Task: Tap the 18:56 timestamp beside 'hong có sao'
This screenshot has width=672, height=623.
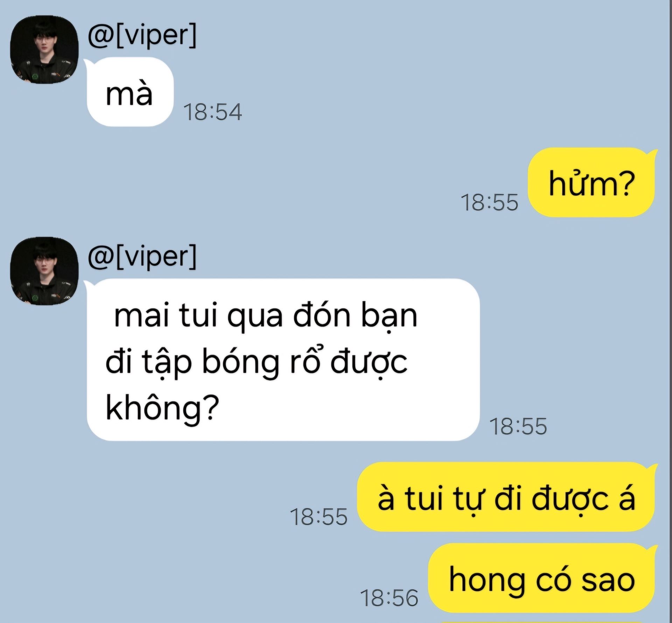Action: [x=389, y=598]
